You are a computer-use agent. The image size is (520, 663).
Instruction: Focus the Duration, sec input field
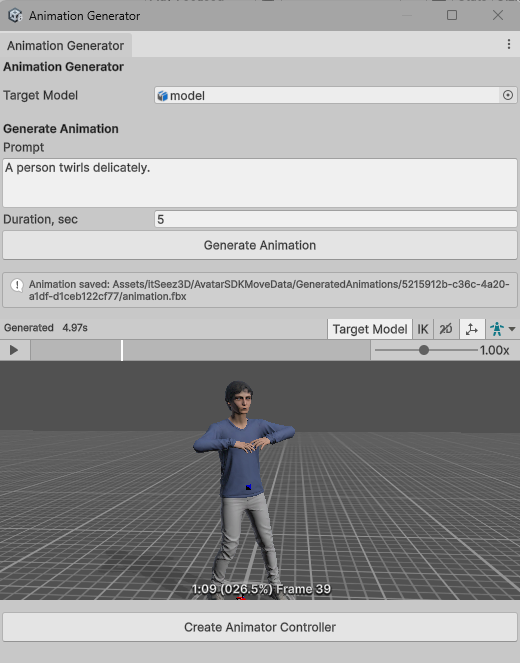[336, 219]
